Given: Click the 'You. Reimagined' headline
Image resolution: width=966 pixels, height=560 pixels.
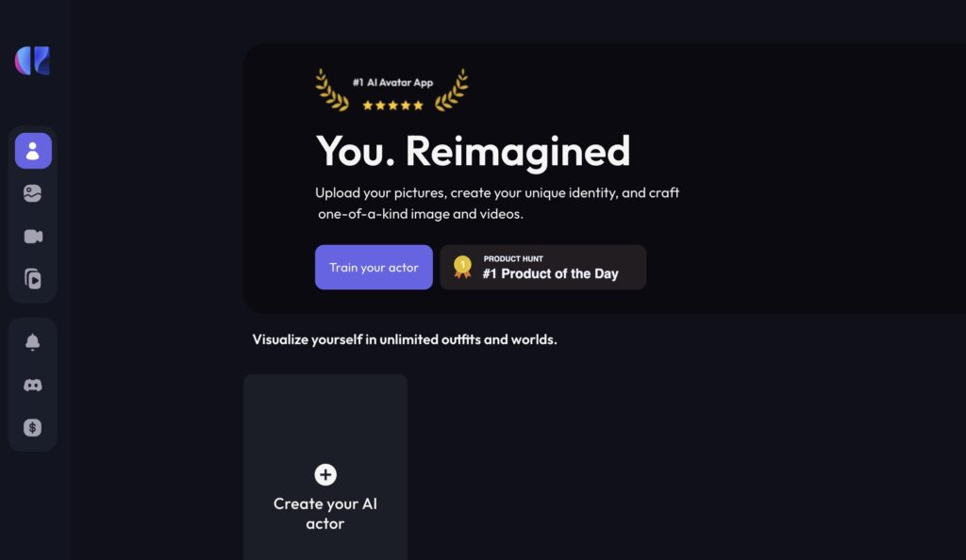Looking at the screenshot, I should point(473,151).
